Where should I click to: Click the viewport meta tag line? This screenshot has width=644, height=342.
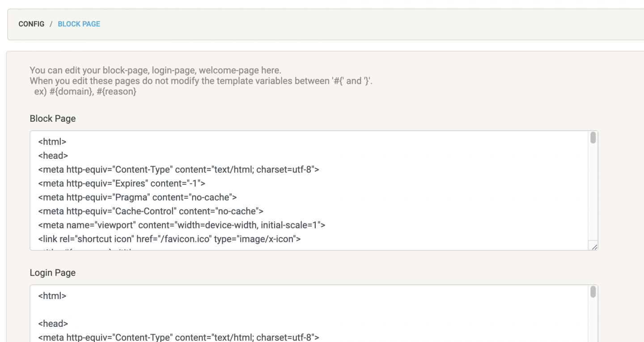click(182, 225)
